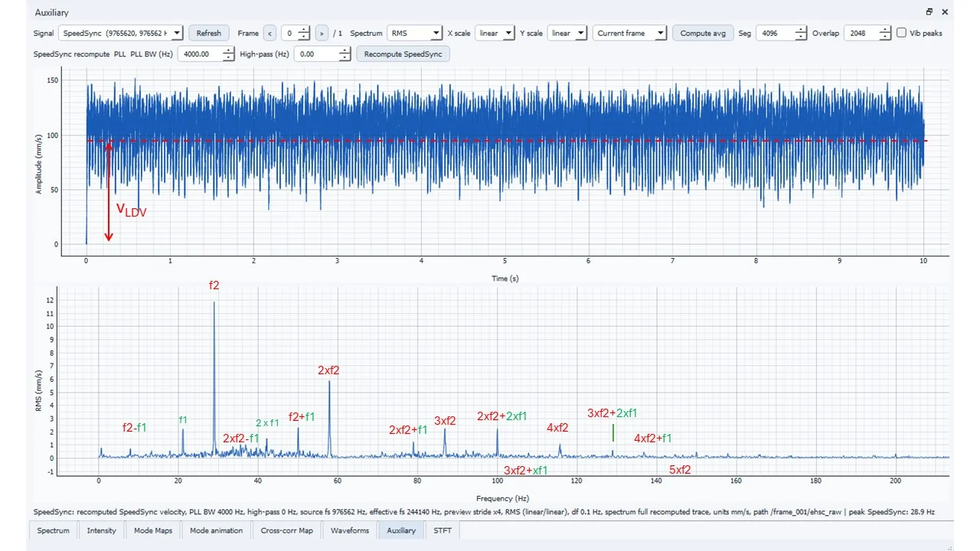Click the 4xf2 peak label in the spectrum
This screenshot has height=551, width=980.
557,428
